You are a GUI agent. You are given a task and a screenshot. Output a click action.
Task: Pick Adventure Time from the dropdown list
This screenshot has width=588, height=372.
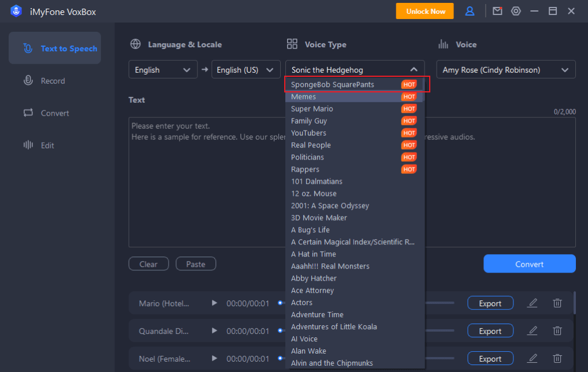pyautogui.click(x=354, y=314)
